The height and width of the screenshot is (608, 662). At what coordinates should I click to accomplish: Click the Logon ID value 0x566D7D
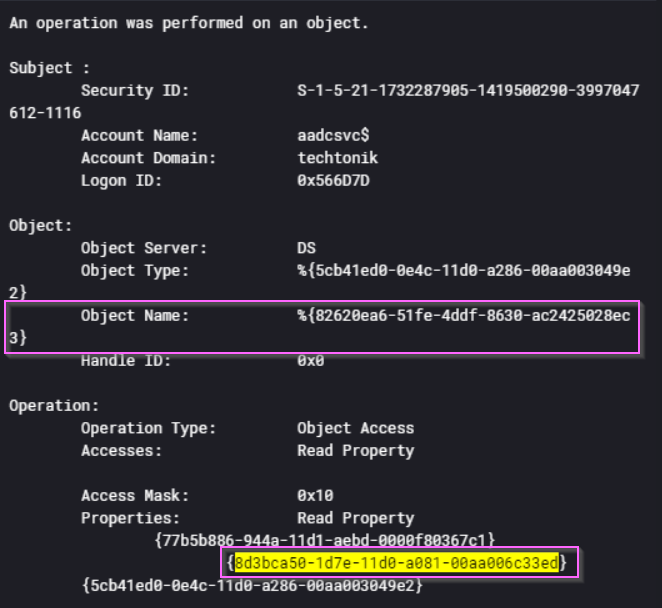[x=333, y=181]
